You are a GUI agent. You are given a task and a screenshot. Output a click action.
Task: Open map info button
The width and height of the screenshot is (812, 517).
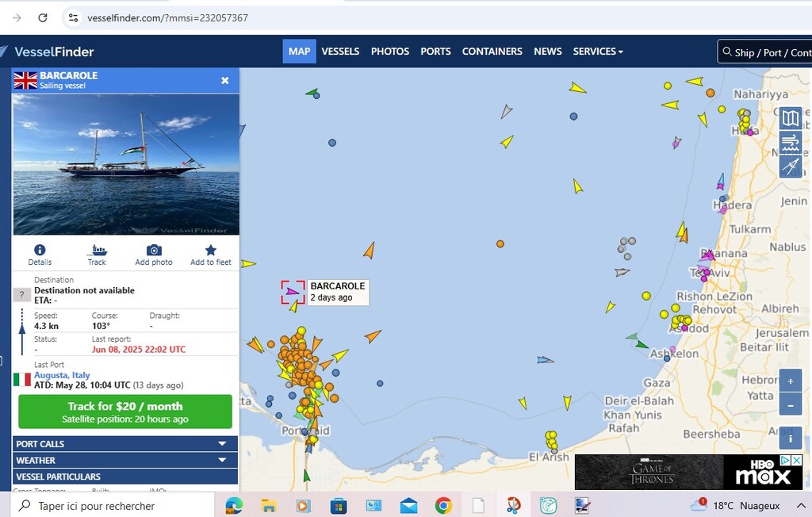tap(791, 438)
